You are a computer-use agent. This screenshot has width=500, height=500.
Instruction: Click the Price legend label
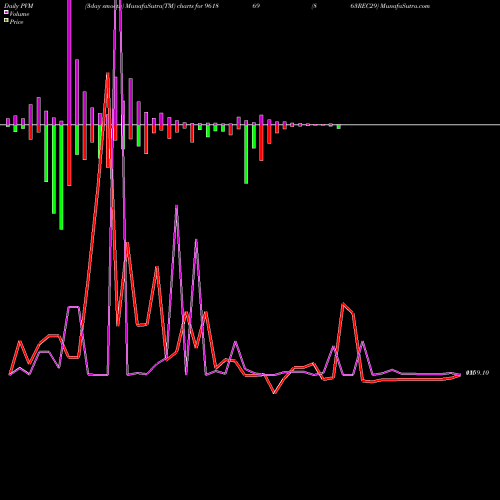16,22
